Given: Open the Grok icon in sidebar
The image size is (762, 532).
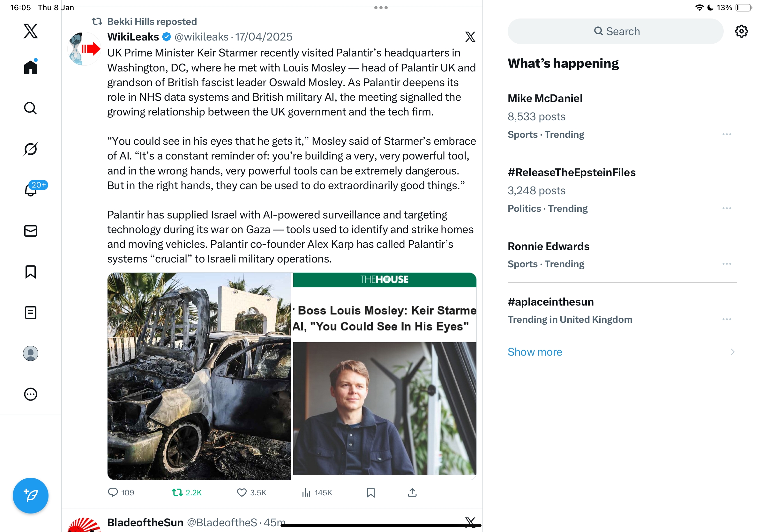Looking at the screenshot, I should coord(31,149).
